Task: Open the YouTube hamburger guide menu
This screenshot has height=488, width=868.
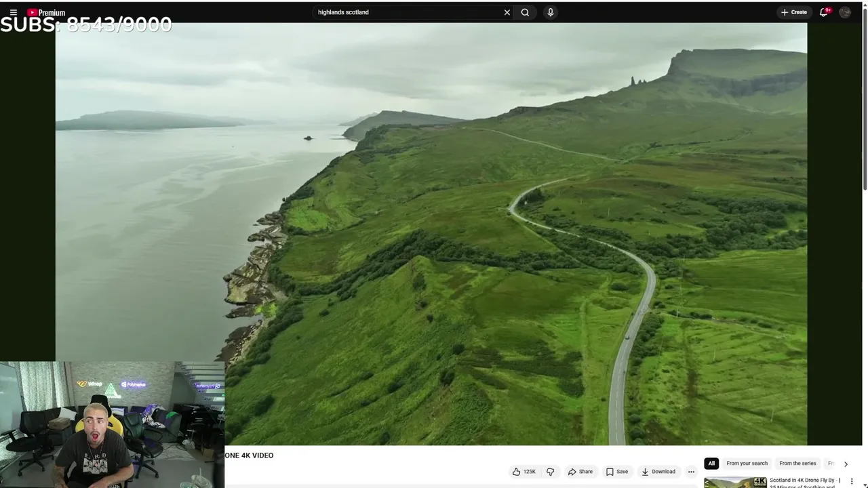Action: coord(13,12)
